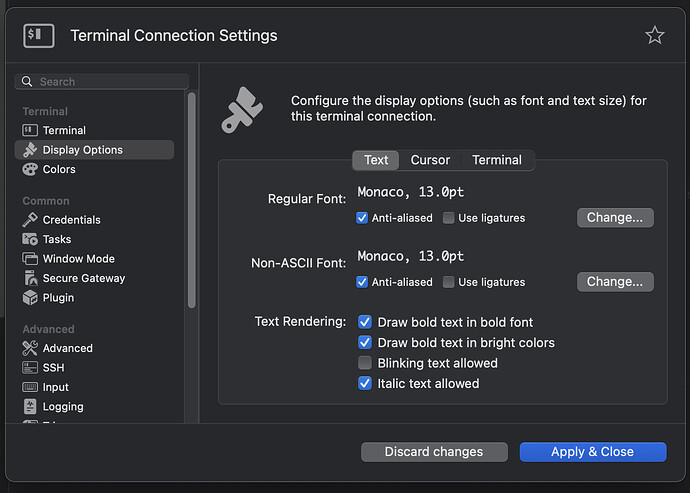Enable Use ligatures for Non-ASCII Font
This screenshot has height=493, width=690.
tap(449, 282)
